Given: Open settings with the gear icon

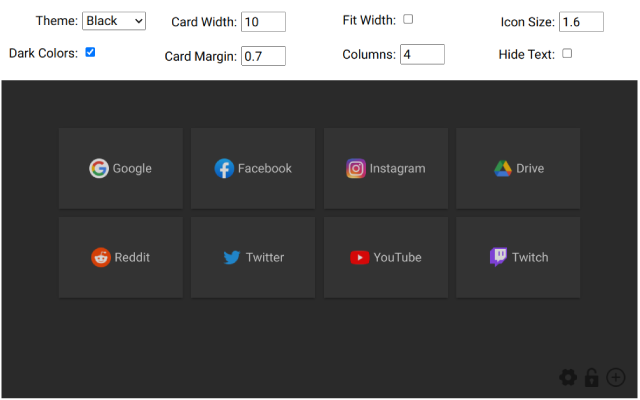Looking at the screenshot, I should [568, 377].
